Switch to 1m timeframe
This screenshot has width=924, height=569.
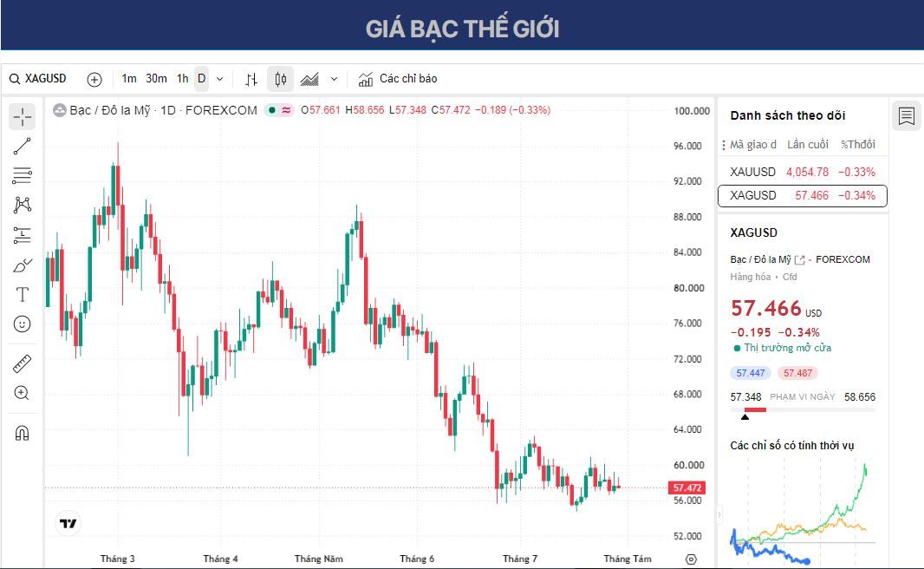click(129, 78)
